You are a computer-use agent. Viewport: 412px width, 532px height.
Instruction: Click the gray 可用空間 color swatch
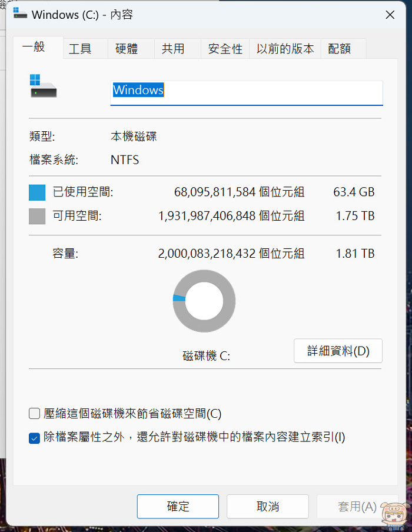pyautogui.click(x=37, y=216)
